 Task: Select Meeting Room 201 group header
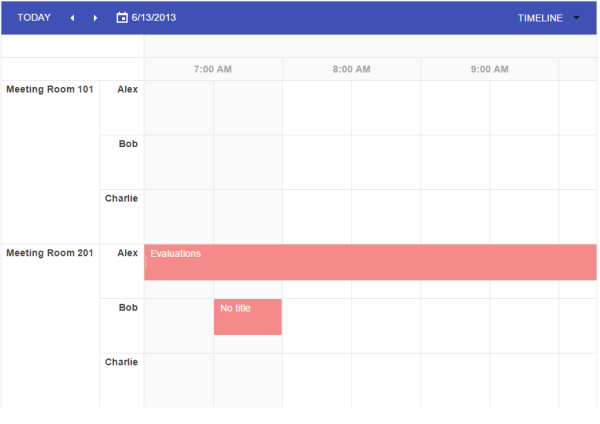click(x=50, y=253)
